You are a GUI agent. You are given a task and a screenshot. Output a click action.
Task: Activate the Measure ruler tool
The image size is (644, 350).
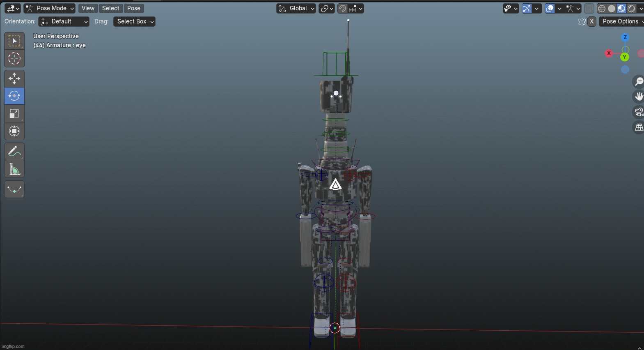click(x=14, y=169)
